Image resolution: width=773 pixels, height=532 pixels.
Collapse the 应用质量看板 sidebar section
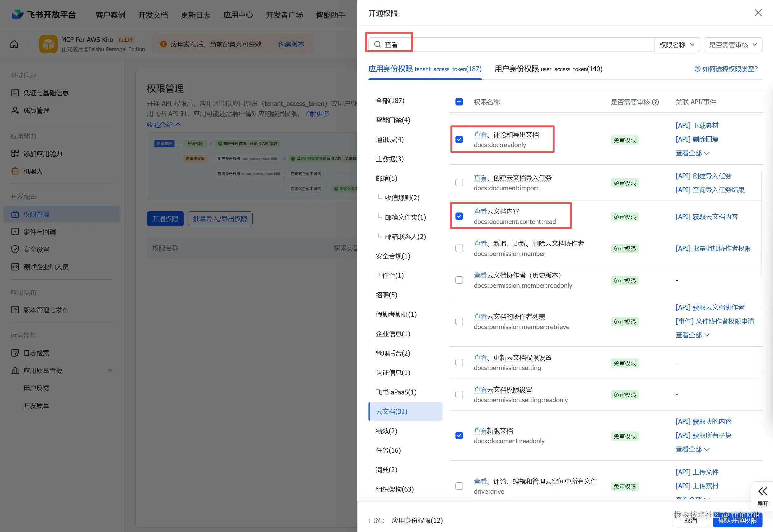110,370
